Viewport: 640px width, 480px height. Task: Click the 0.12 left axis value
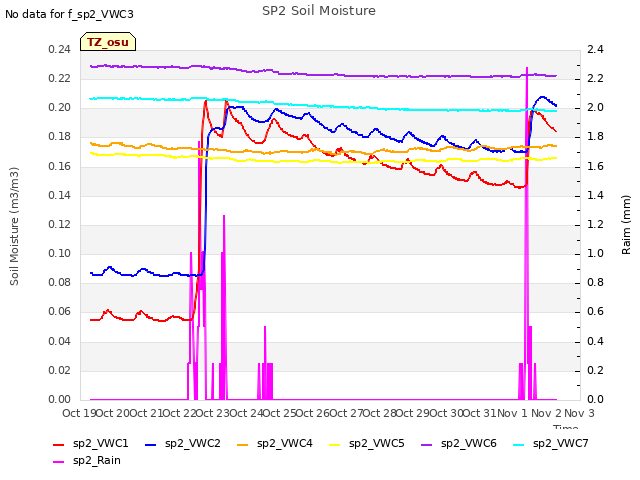(60, 224)
